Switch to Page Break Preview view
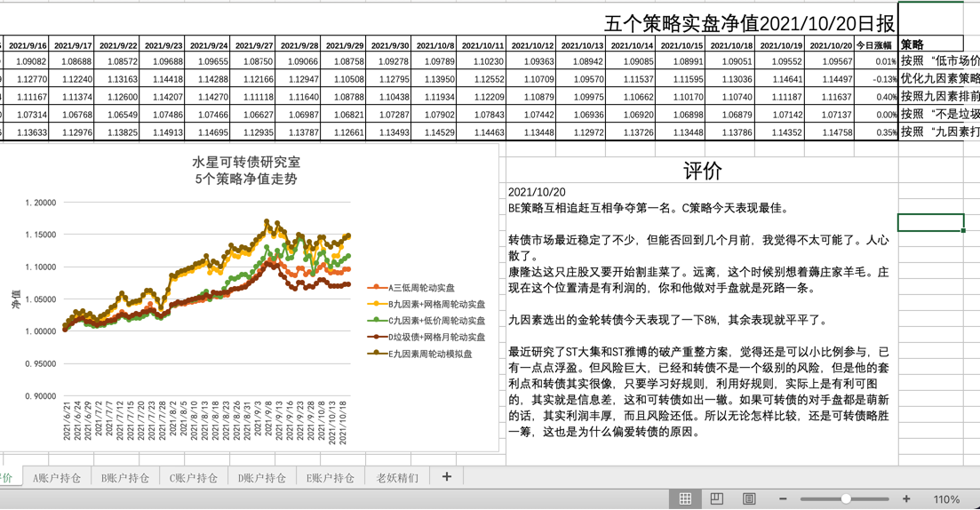 click(x=749, y=499)
